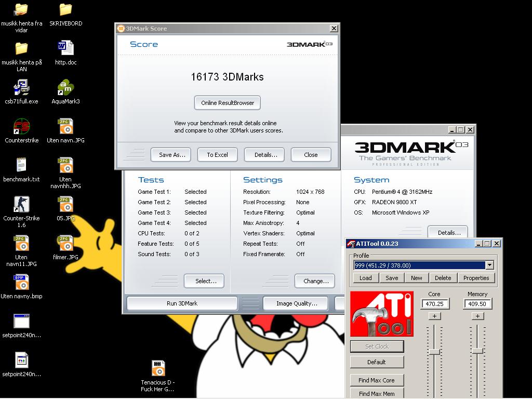This screenshot has height=399, width=532.
Task: Click Find Max Core
Action: point(377,380)
